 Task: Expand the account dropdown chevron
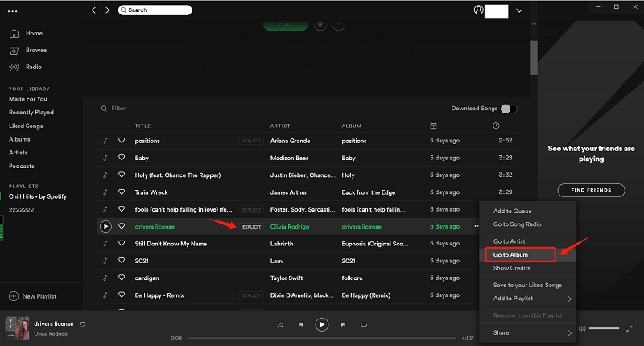pos(519,10)
